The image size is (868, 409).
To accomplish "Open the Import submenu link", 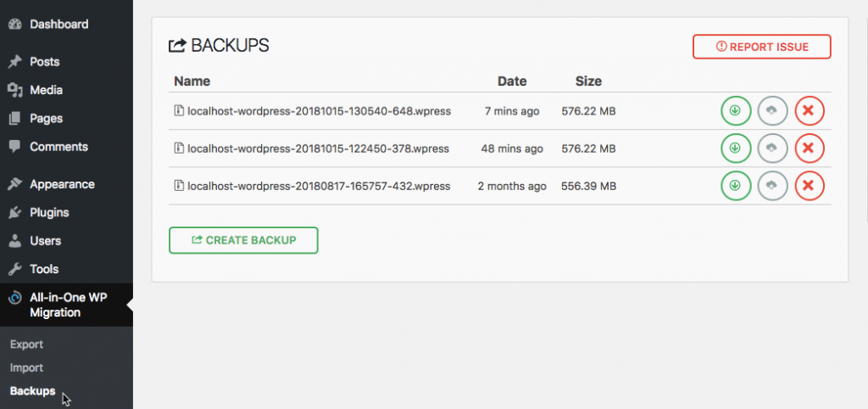I will [26, 367].
